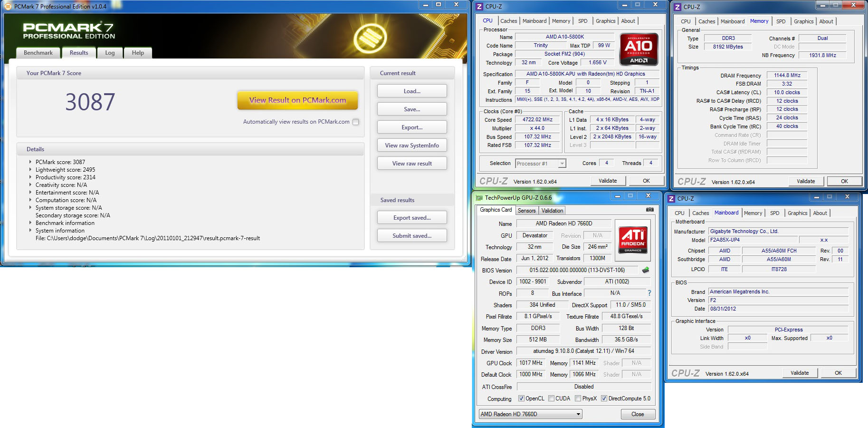Image resolution: width=868 pixels, height=428 pixels.
Task: Close GPU-Z with the Close button
Action: pyautogui.click(x=638, y=414)
